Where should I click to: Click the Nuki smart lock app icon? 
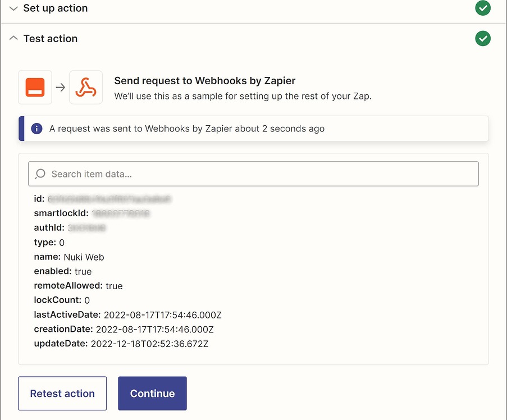point(35,87)
